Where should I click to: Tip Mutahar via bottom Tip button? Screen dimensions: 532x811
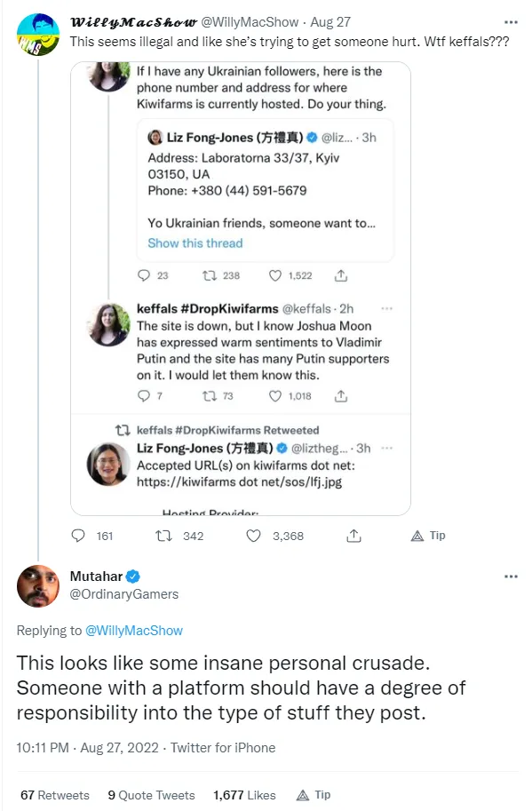pos(314,795)
